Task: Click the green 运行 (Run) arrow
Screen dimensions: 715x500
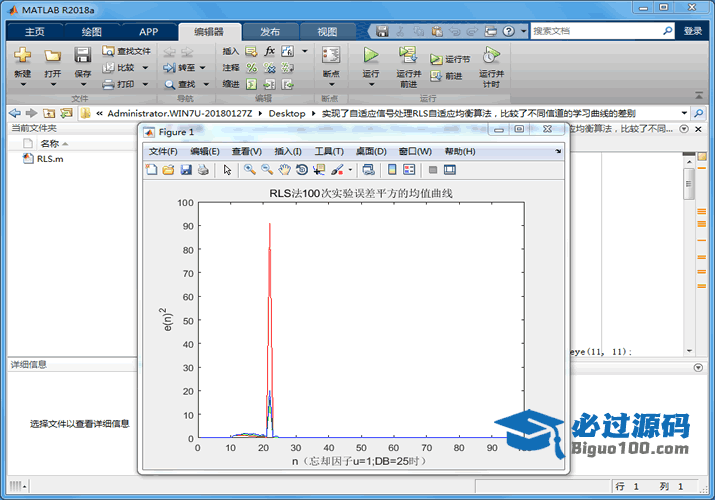Action: click(x=371, y=55)
